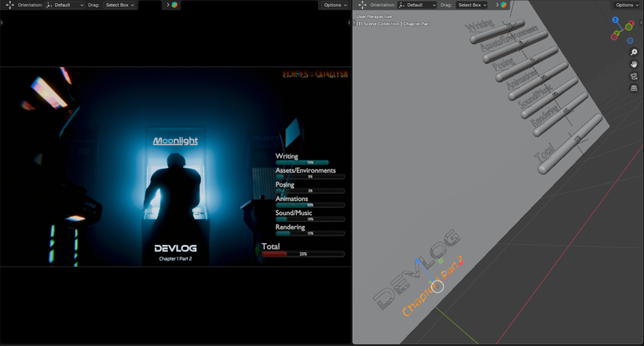Toggle the camera view icon
The height and width of the screenshot is (346, 644).
point(634,76)
